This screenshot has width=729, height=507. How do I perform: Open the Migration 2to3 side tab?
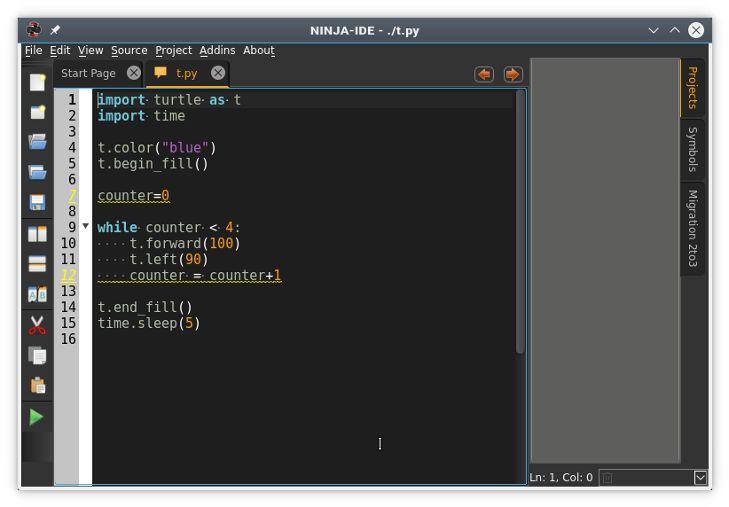pos(692,229)
